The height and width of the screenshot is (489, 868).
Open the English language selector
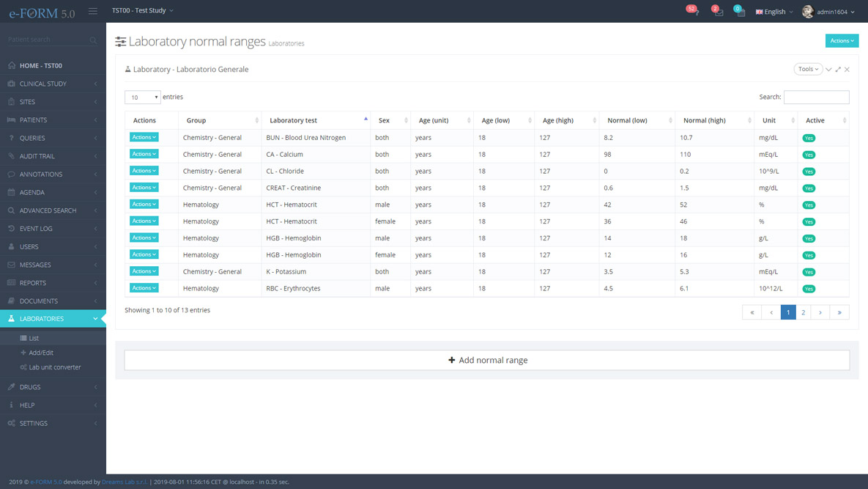(774, 12)
